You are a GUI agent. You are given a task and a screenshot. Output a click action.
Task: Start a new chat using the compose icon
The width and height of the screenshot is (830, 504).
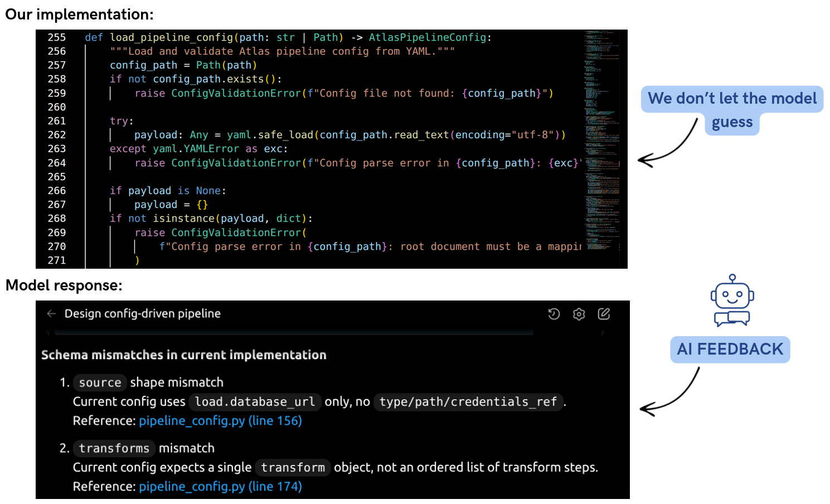[x=604, y=314]
